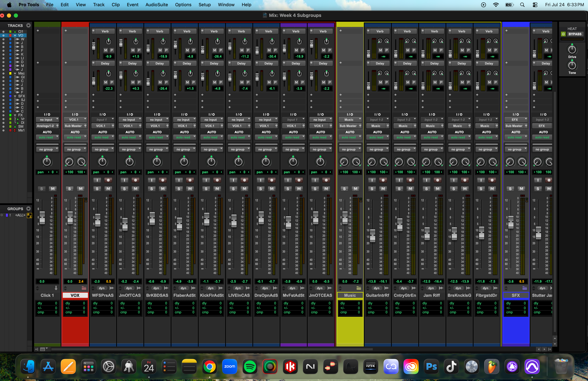Launch Spotify from the Dock
Image resolution: width=588 pixels, height=381 pixels.
point(250,366)
